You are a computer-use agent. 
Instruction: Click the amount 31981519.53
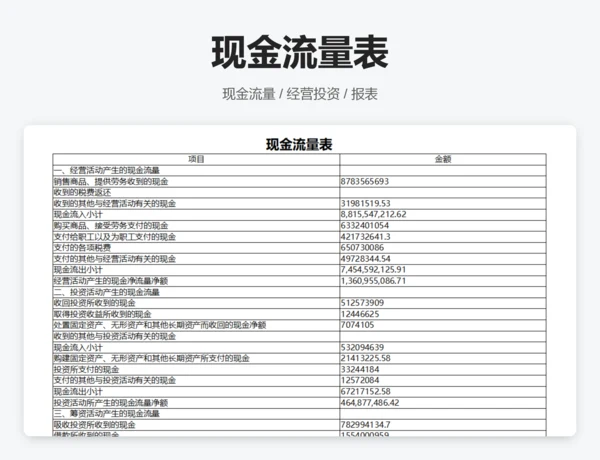click(x=365, y=204)
